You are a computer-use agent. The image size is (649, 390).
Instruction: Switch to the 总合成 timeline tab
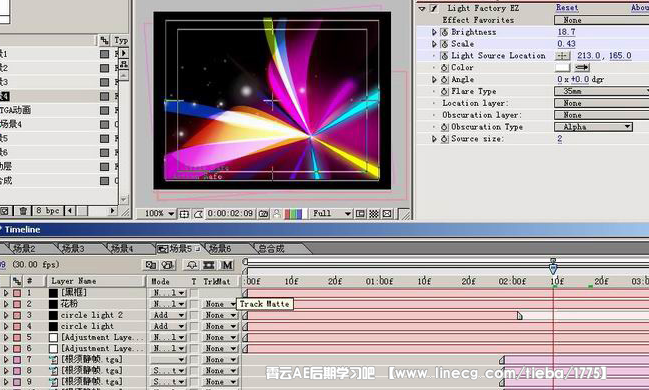click(272, 249)
